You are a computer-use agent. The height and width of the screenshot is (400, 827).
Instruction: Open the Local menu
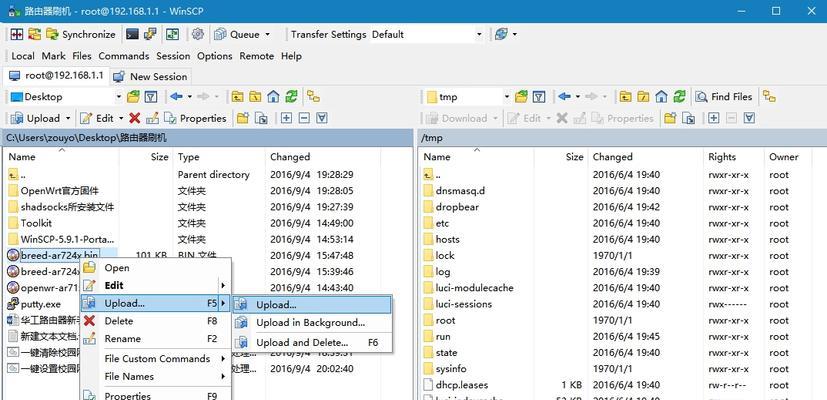pos(23,56)
